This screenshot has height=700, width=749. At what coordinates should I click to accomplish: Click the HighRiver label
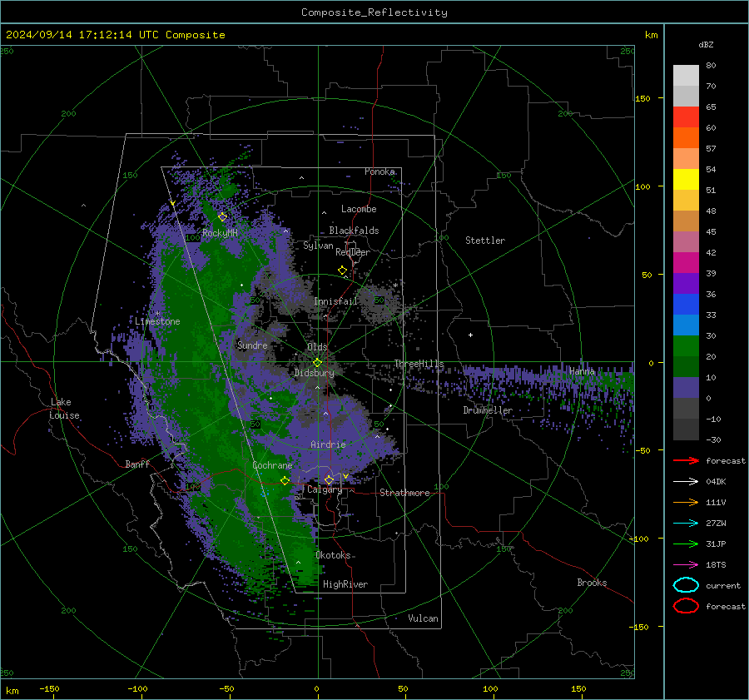[345, 584]
